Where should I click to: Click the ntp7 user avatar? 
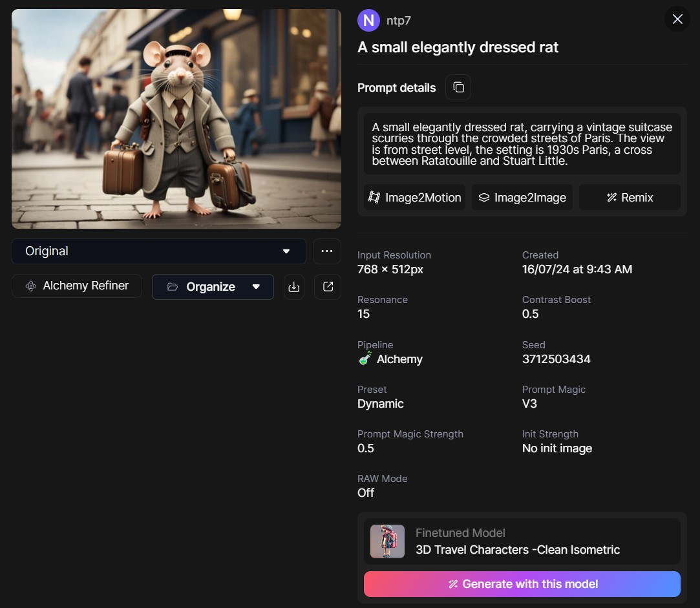[368, 21]
